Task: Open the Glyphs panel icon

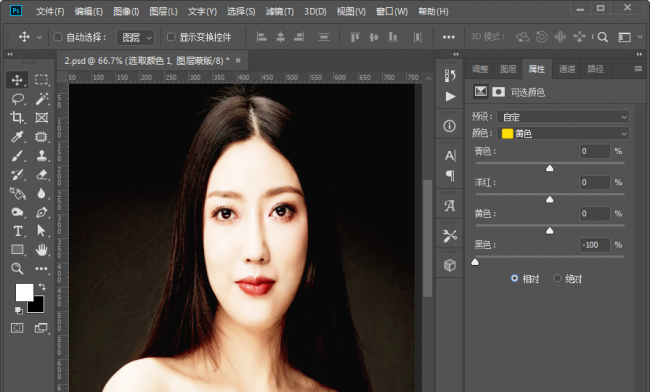Action: click(450, 206)
